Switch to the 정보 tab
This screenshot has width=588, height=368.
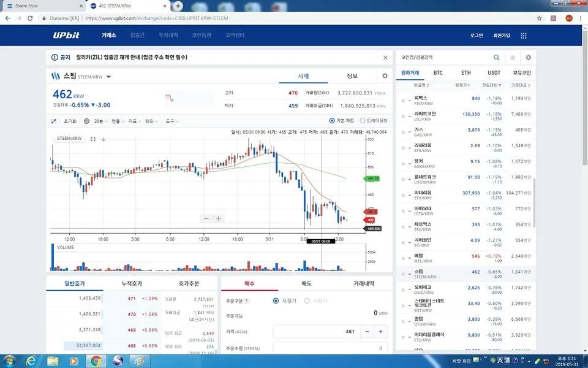coord(352,76)
